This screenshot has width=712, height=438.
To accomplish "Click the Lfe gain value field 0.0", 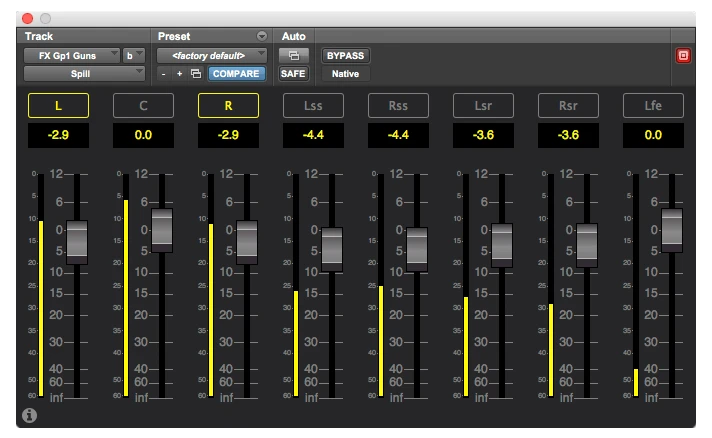I will [653, 135].
